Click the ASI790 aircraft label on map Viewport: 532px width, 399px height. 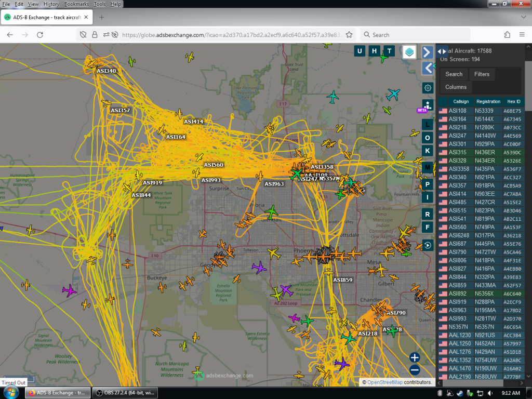tap(396, 313)
